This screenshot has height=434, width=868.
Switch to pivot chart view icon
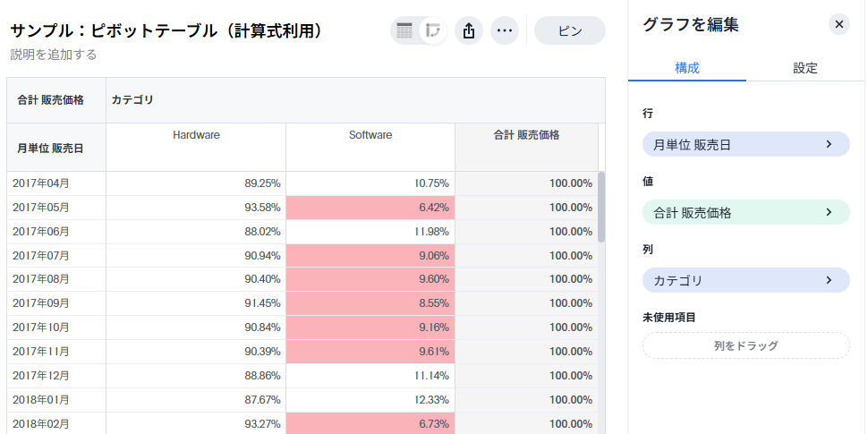point(433,30)
